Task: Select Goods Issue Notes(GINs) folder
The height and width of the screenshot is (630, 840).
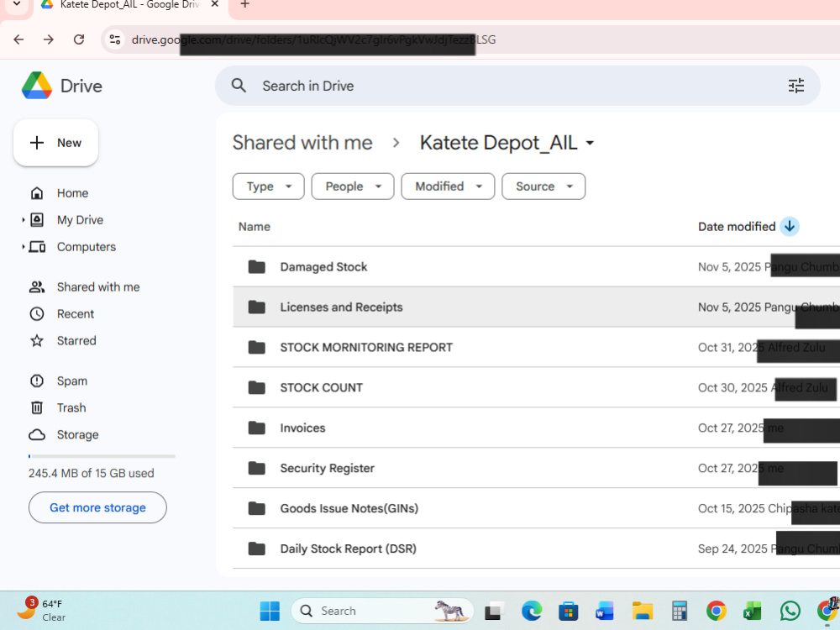Action: [x=536, y=508]
